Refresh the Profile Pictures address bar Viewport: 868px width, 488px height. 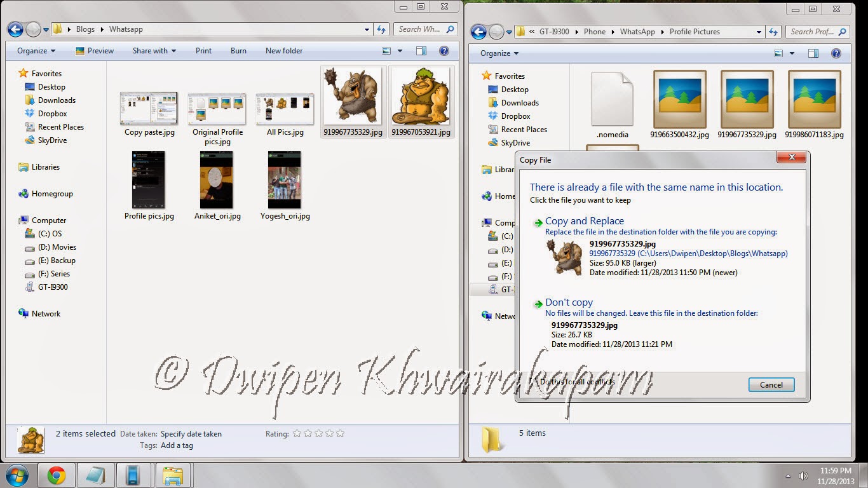[x=773, y=32]
